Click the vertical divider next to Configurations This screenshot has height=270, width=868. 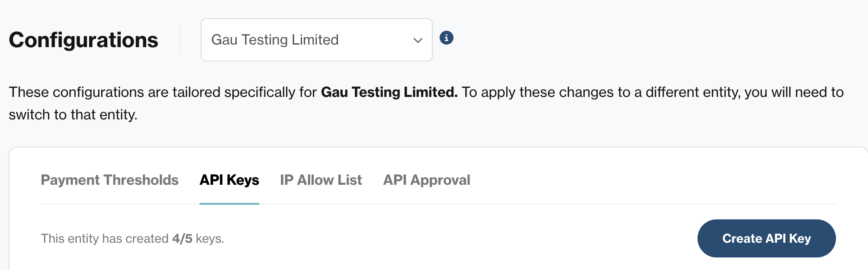point(180,39)
